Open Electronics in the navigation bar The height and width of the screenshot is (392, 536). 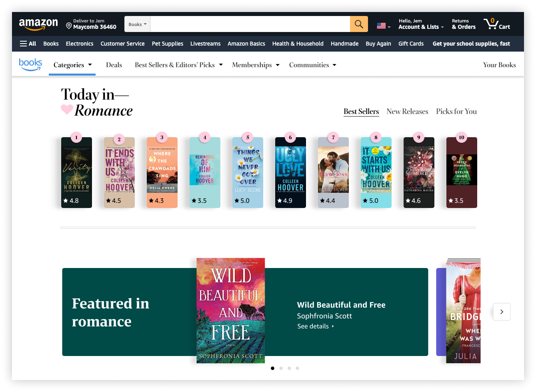coord(80,44)
